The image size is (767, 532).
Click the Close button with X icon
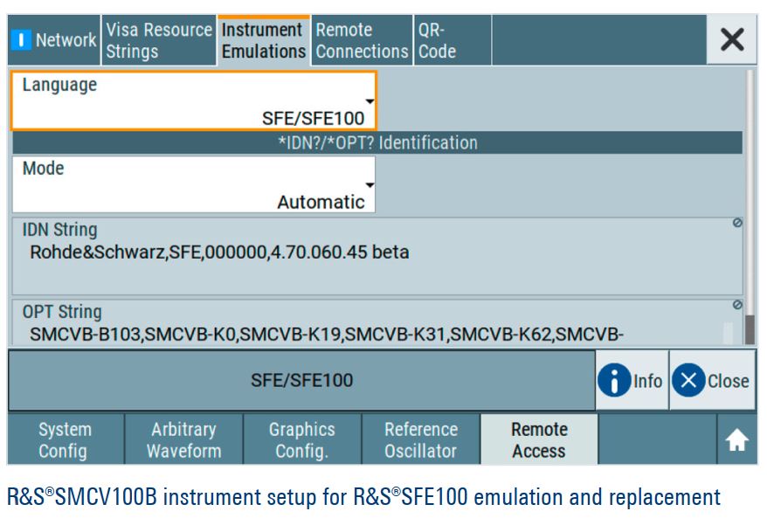[x=712, y=380]
